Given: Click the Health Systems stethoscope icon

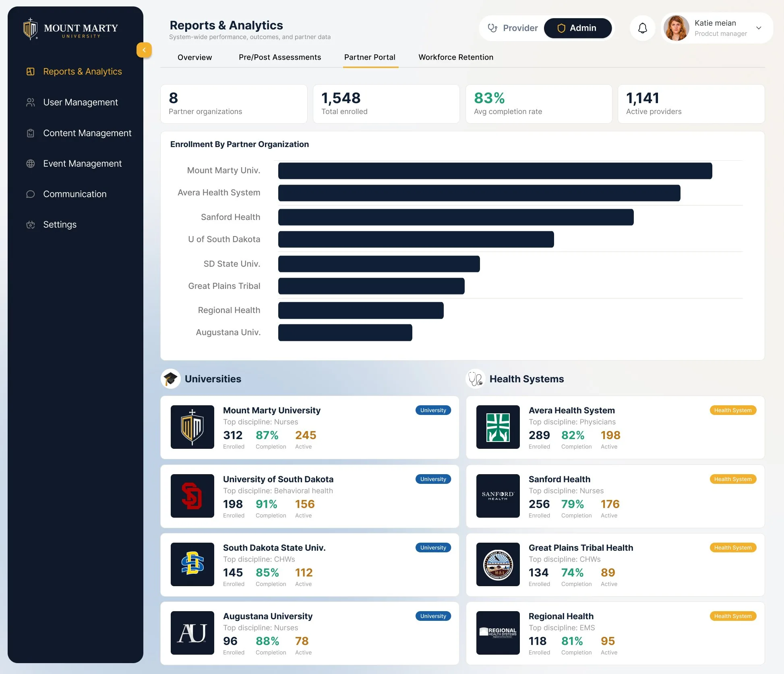Looking at the screenshot, I should 476,379.
